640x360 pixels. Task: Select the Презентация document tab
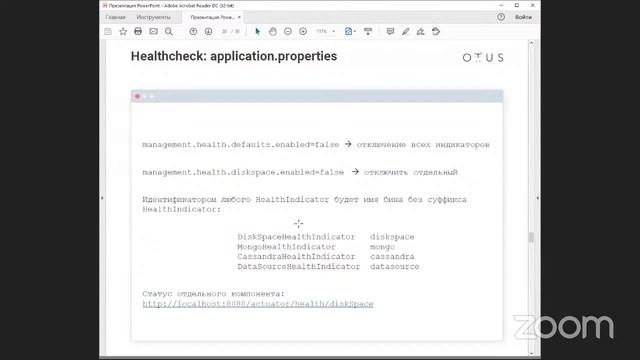[x=212, y=17]
